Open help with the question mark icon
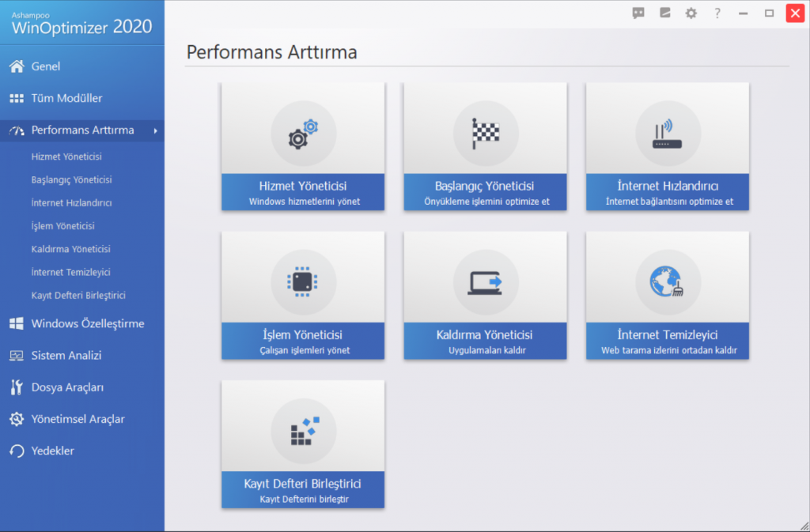The height and width of the screenshot is (532, 810). coord(717,13)
